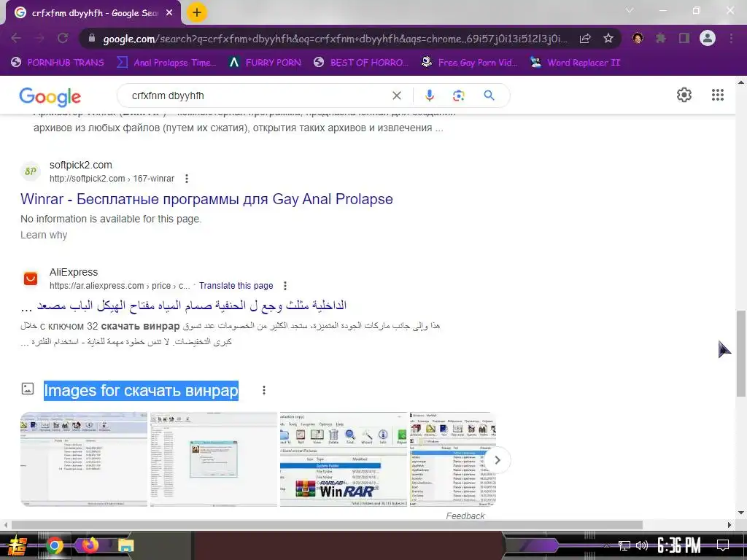747x560 pixels.
Task: Click Translate this page link
Action: point(236,286)
